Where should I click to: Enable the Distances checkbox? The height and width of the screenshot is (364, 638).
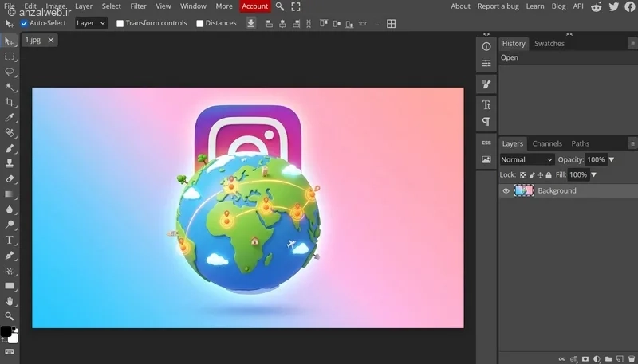200,24
